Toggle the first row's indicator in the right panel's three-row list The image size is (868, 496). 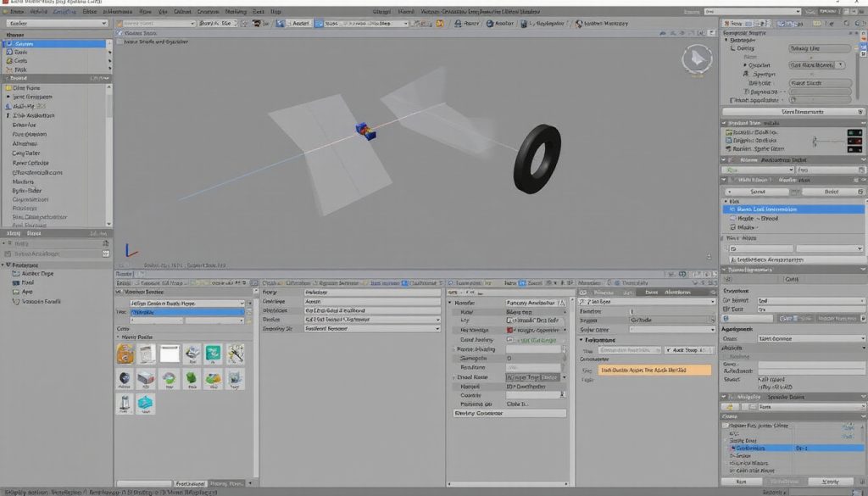(x=854, y=132)
